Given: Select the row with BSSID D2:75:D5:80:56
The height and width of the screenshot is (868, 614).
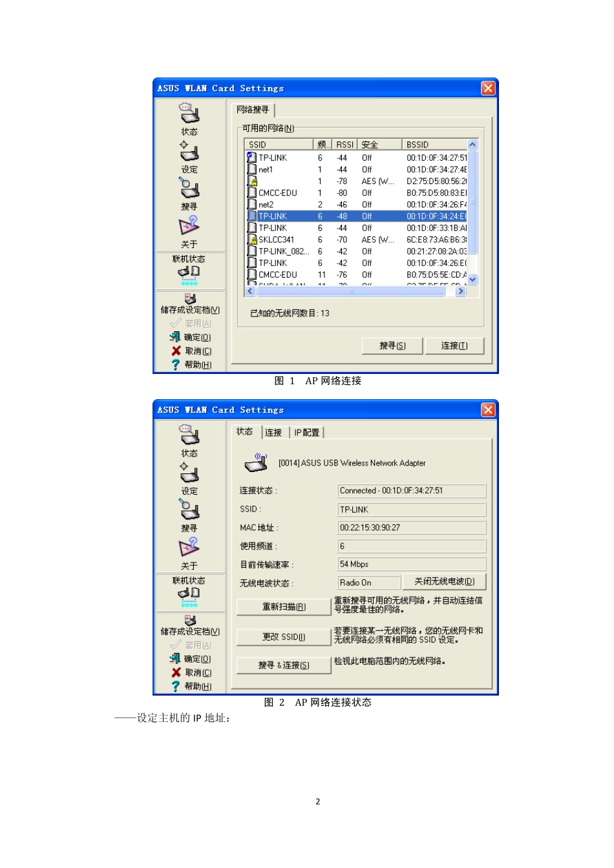Looking at the screenshot, I should 356,181.
